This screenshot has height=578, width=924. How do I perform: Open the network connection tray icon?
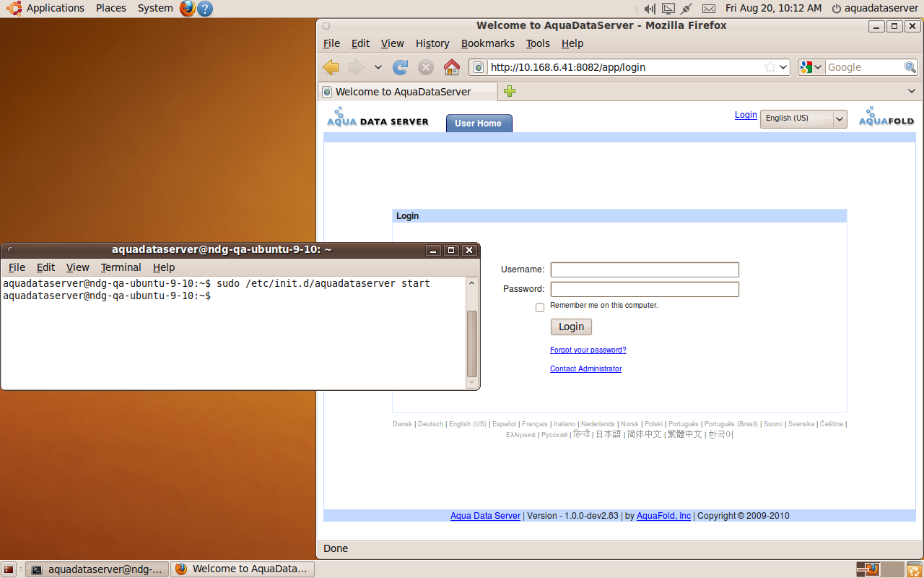687,8
